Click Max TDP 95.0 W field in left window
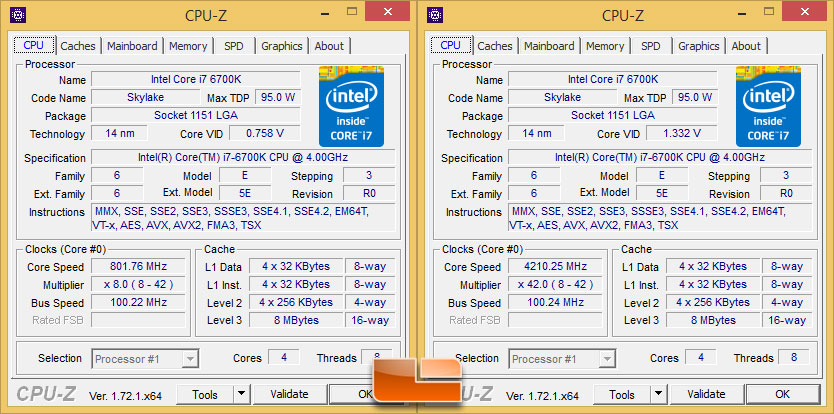The image size is (834, 414). 278,97
